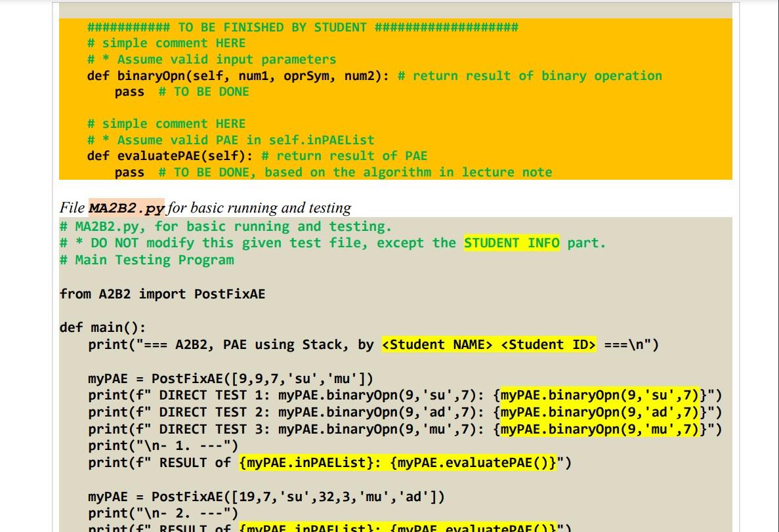Click the from A2B2 import PostFixAE line
Image resolution: width=779 pixels, height=532 pixels.
[x=162, y=294]
